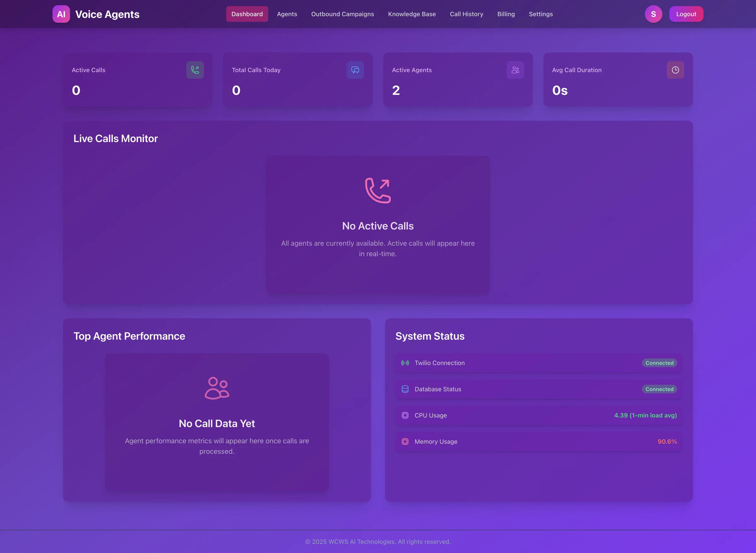
Task: Open the user avatar S
Action: [653, 14]
